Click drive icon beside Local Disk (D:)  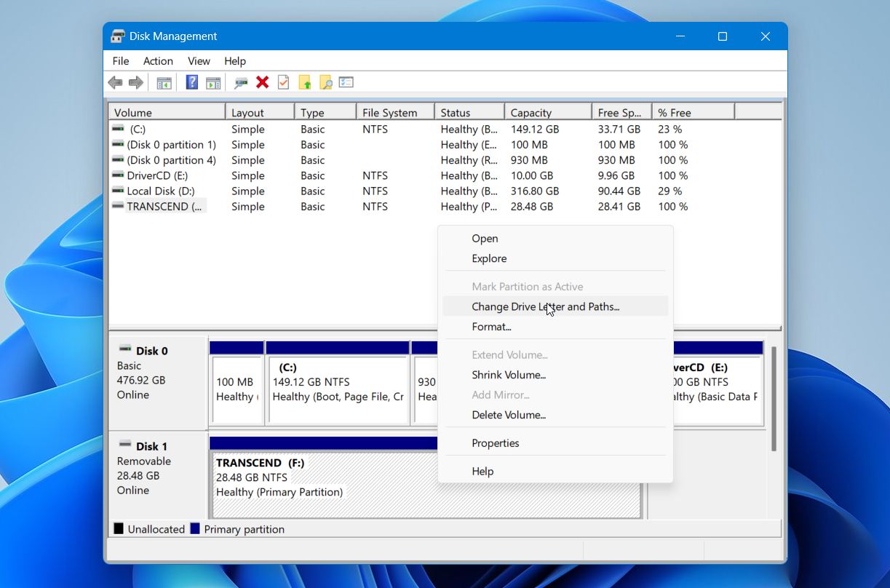(118, 191)
